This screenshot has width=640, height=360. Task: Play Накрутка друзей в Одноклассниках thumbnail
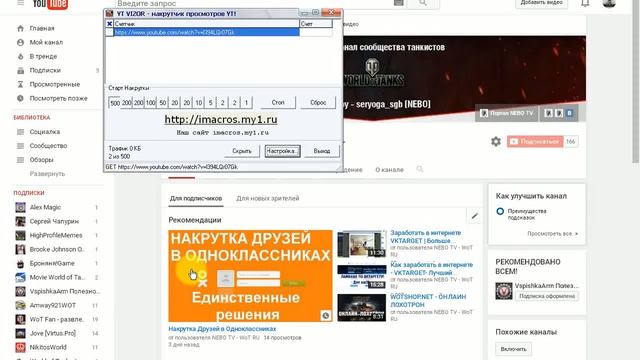(250, 276)
